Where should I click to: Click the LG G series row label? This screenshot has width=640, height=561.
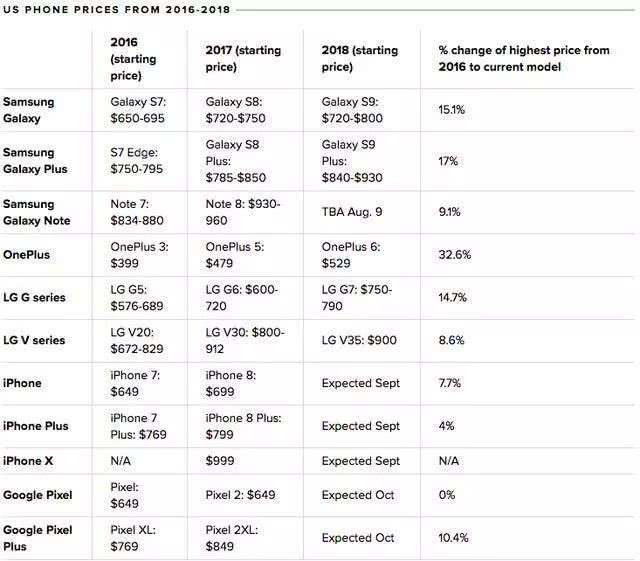(35, 297)
